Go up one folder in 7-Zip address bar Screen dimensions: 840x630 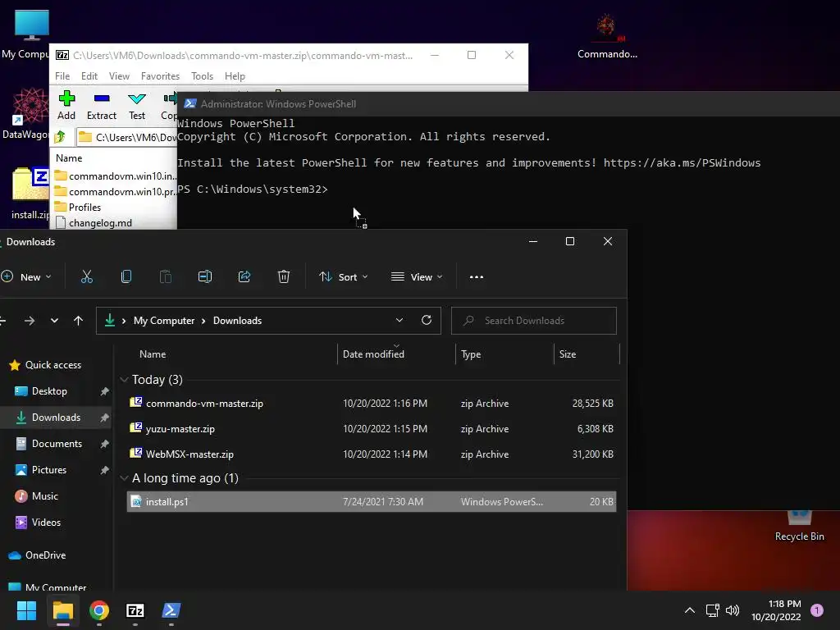[60, 137]
